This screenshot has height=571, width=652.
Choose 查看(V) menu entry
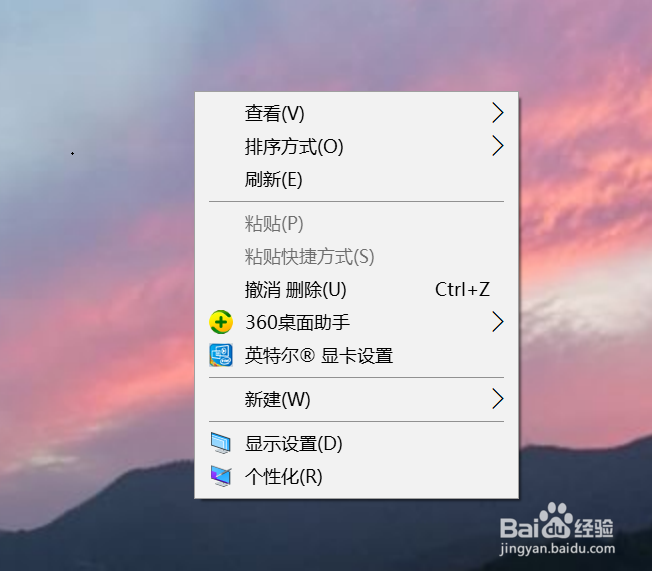coord(356,113)
